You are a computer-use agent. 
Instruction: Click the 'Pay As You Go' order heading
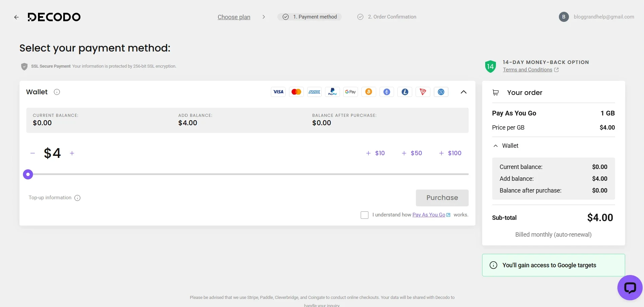(x=514, y=113)
